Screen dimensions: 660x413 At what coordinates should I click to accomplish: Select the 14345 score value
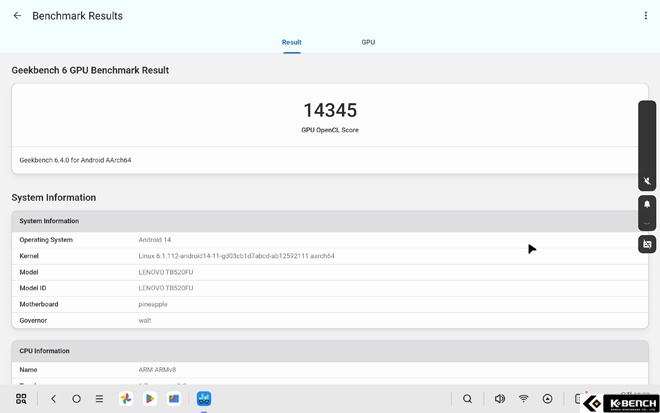click(330, 110)
